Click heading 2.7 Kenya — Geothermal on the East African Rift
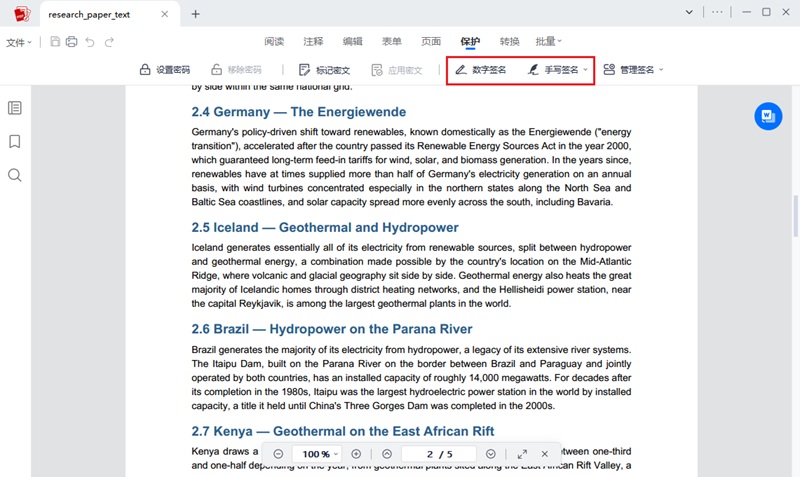 (x=343, y=432)
